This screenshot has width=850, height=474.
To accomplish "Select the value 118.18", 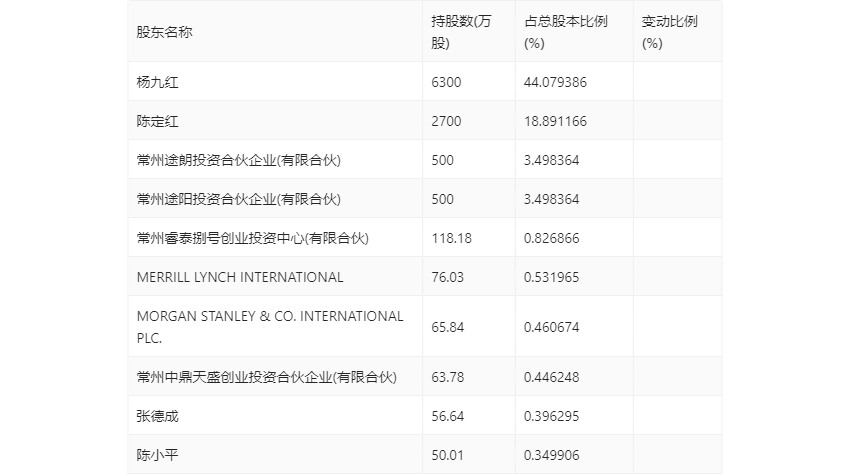I will [x=452, y=238].
